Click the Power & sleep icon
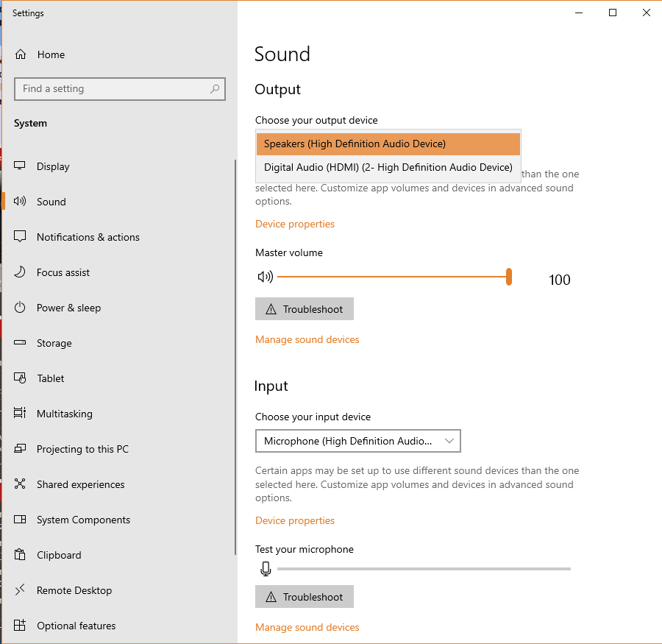Screen dimensions: 662x644 click(x=21, y=308)
